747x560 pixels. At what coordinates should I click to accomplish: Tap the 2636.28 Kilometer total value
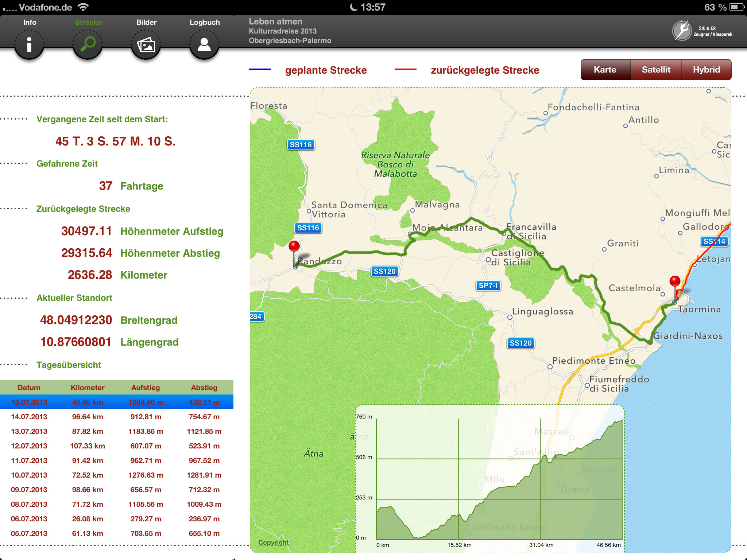[90, 275]
